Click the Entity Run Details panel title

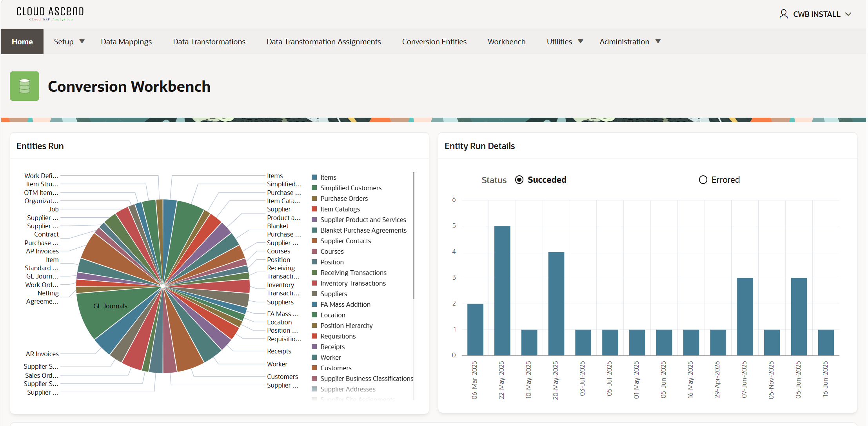point(479,146)
